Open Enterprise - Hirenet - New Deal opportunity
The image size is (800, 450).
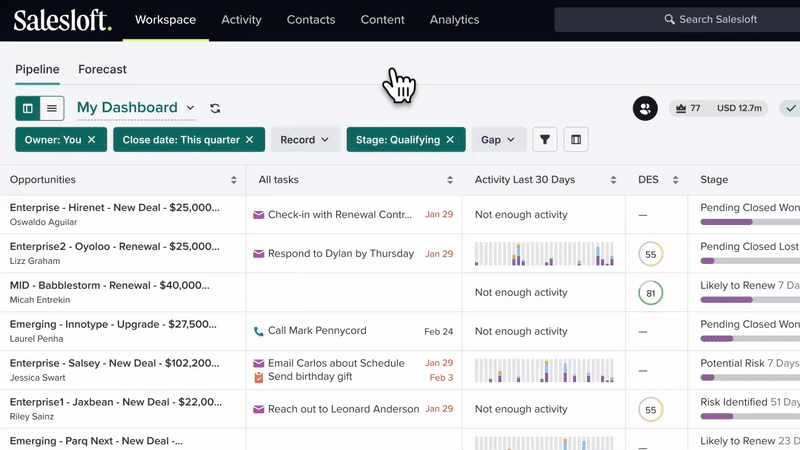tap(115, 208)
